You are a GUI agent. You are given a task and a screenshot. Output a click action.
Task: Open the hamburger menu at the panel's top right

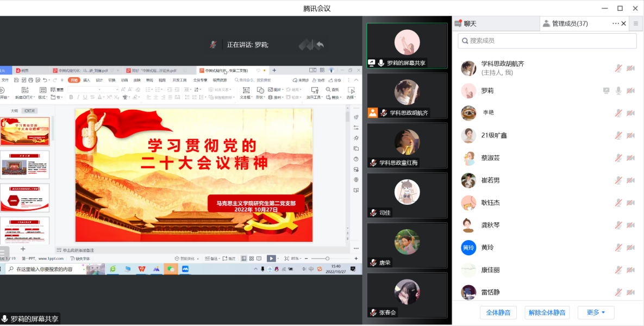636,24
